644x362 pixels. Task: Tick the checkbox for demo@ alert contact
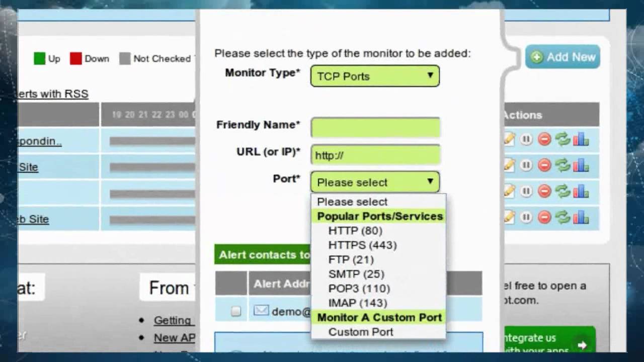tap(236, 311)
